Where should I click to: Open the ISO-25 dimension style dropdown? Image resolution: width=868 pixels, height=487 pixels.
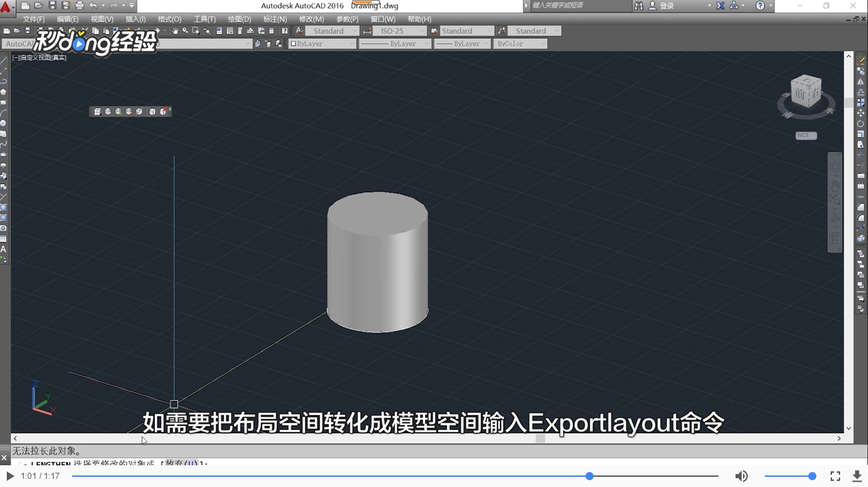coord(400,31)
